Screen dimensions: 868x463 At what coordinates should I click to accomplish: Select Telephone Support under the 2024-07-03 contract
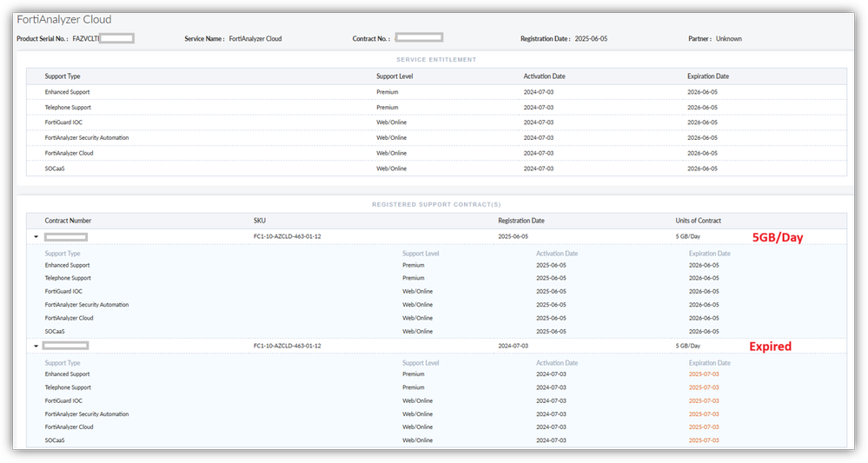(68, 387)
